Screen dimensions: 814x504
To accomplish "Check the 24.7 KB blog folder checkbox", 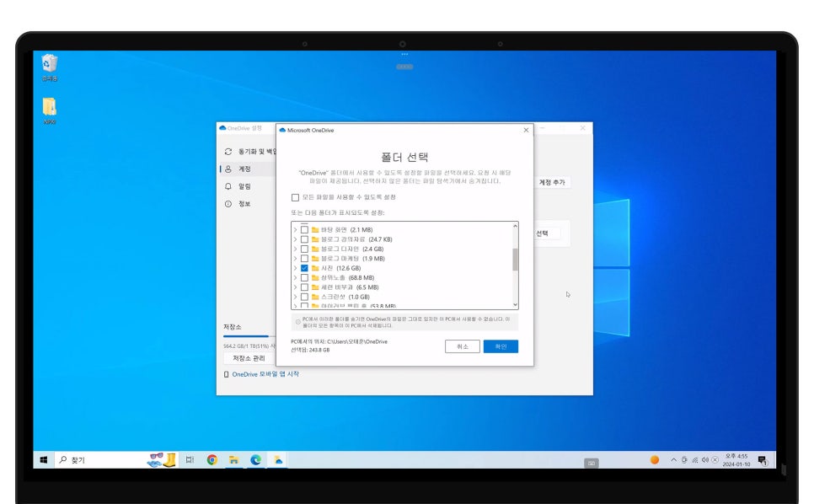I will pos(305,239).
